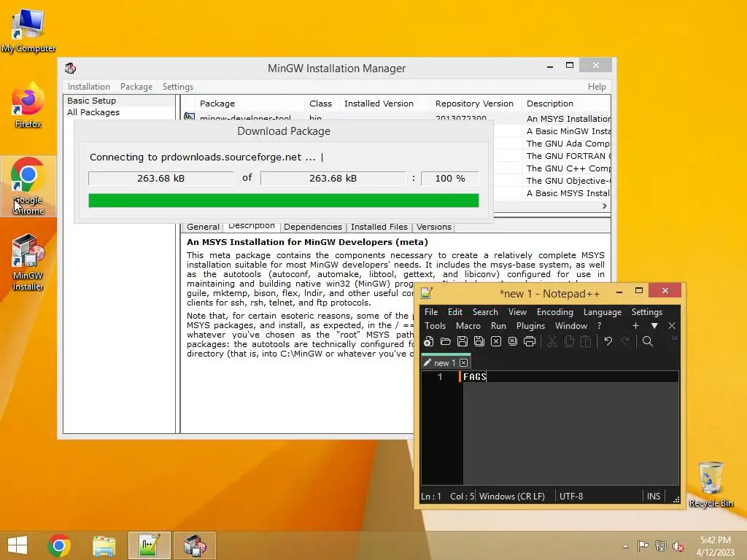Click the Find magnifier icon in Notepad++
This screenshot has height=560, width=747.
[x=648, y=341]
